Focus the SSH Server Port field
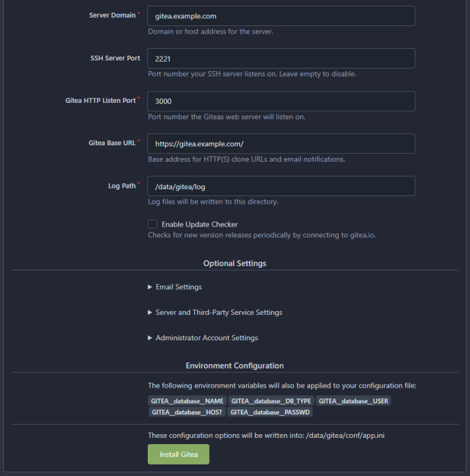Image resolution: width=470 pixels, height=476 pixels. tap(281, 58)
